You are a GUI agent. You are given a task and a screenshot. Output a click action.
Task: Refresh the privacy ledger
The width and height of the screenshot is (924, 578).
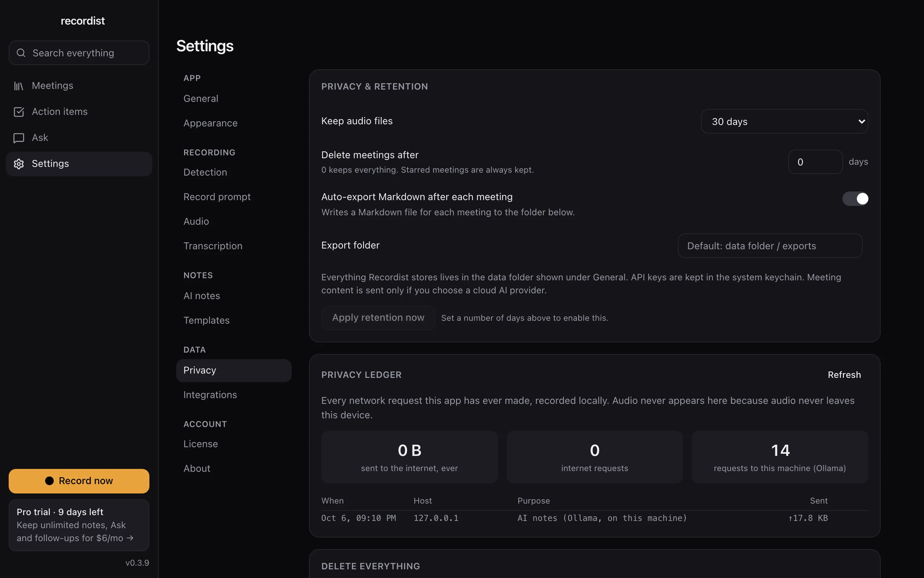tap(844, 375)
